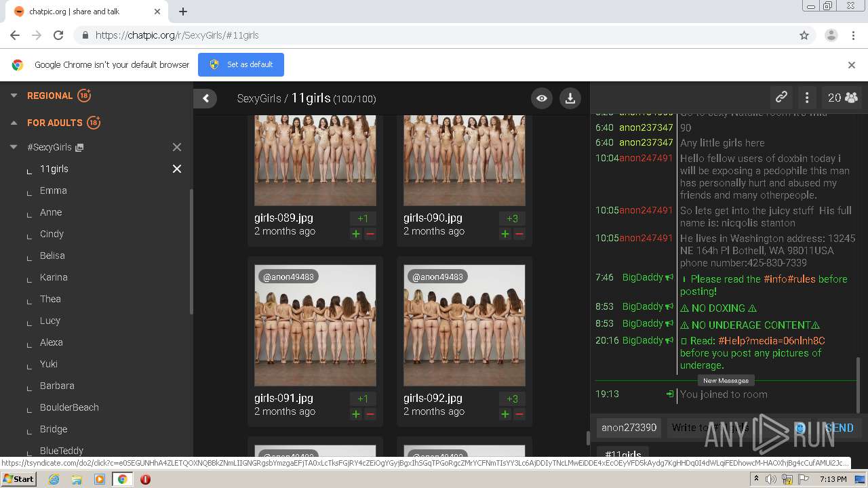The height and width of the screenshot is (488, 868).
Task: Upvote girls-091.jpg with the green plus
Action: click(x=356, y=414)
